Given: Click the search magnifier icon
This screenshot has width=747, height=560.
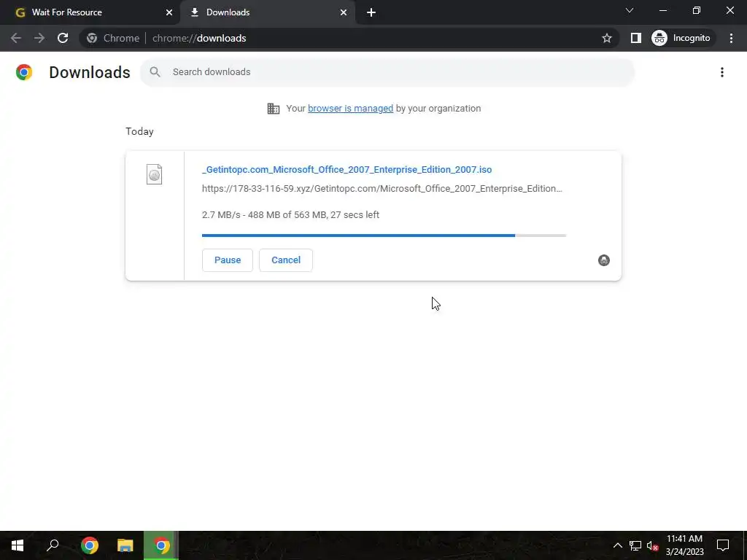Looking at the screenshot, I should [x=155, y=72].
